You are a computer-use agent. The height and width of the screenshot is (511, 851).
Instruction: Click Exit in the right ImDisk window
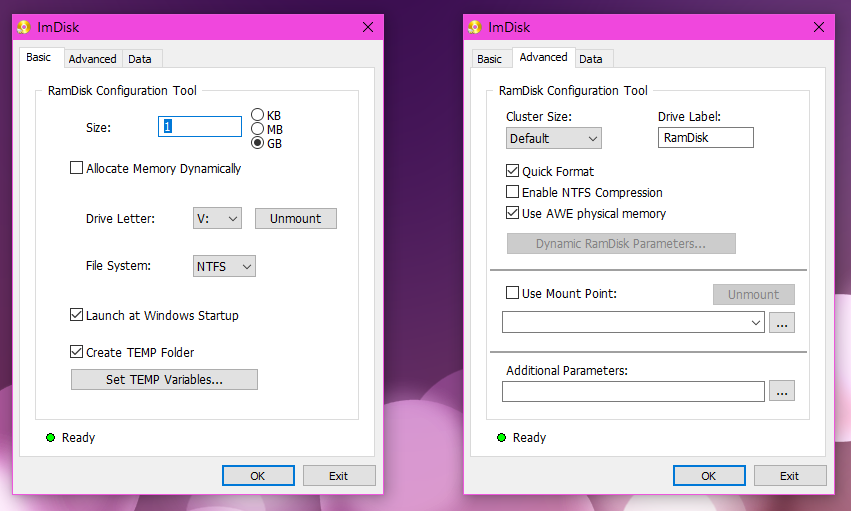point(790,476)
